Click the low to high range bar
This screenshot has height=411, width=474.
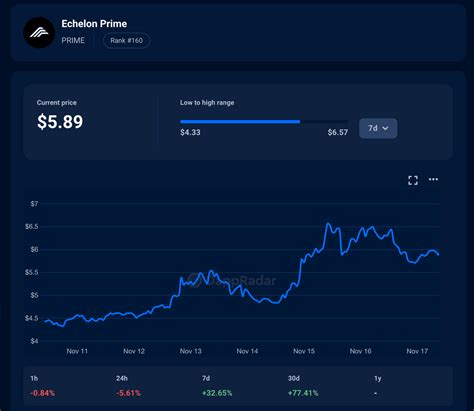coord(264,122)
